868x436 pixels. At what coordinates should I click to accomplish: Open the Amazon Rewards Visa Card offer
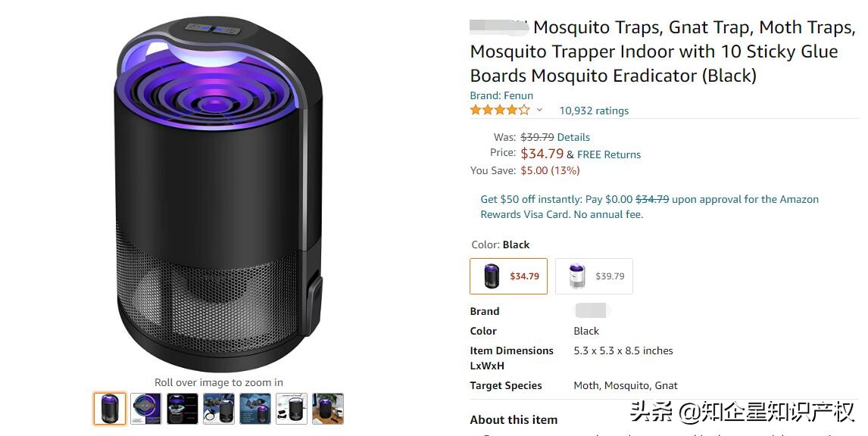649,207
